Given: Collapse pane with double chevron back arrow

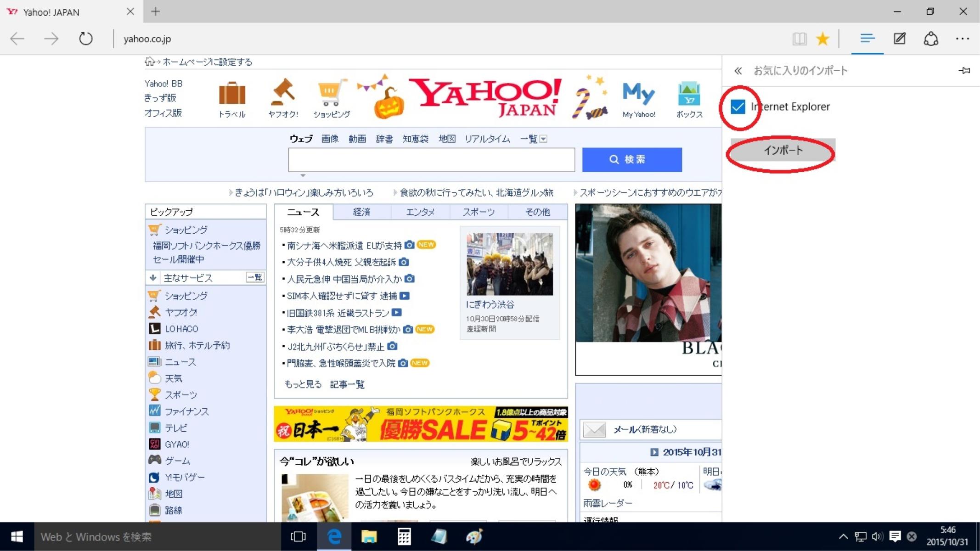Looking at the screenshot, I should point(738,71).
